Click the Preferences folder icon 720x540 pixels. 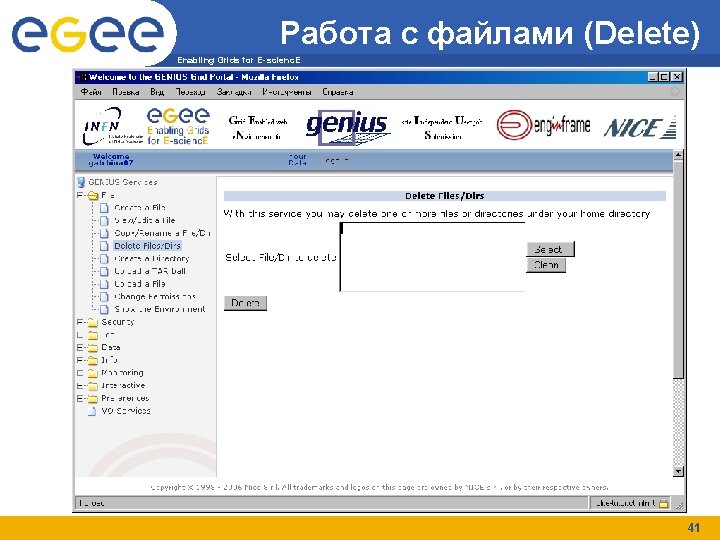click(93, 399)
